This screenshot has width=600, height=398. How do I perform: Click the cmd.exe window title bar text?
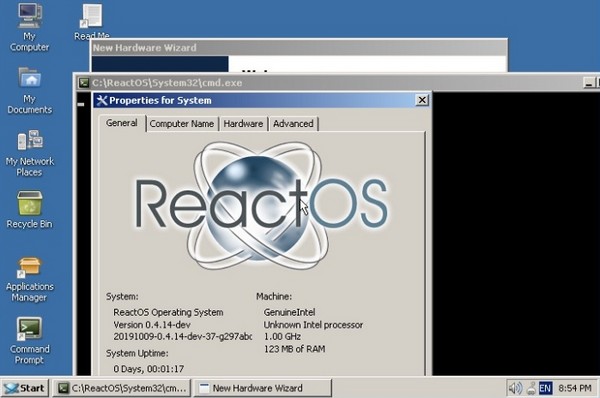coord(167,83)
